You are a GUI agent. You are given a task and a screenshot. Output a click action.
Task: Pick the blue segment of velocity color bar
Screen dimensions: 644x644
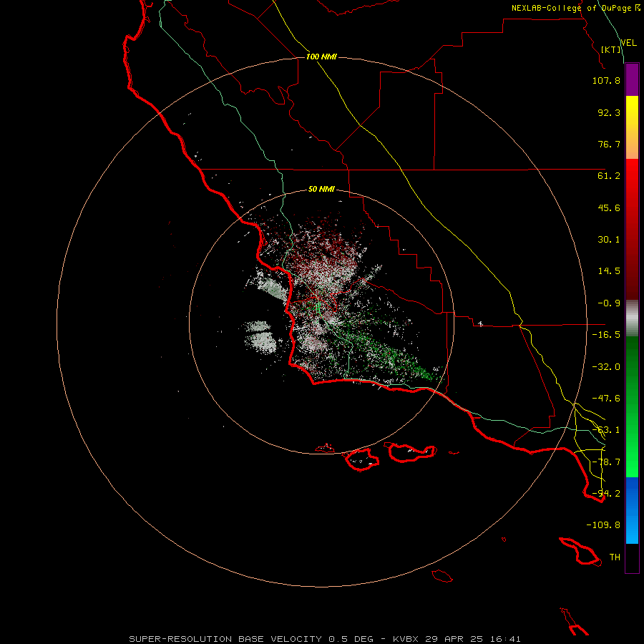click(x=632, y=510)
